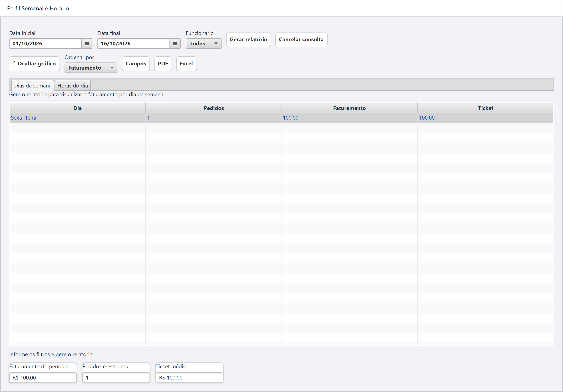Image resolution: width=563 pixels, height=392 pixels.
Task: Click the Ticket médio value field
Action: [x=189, y=378]
